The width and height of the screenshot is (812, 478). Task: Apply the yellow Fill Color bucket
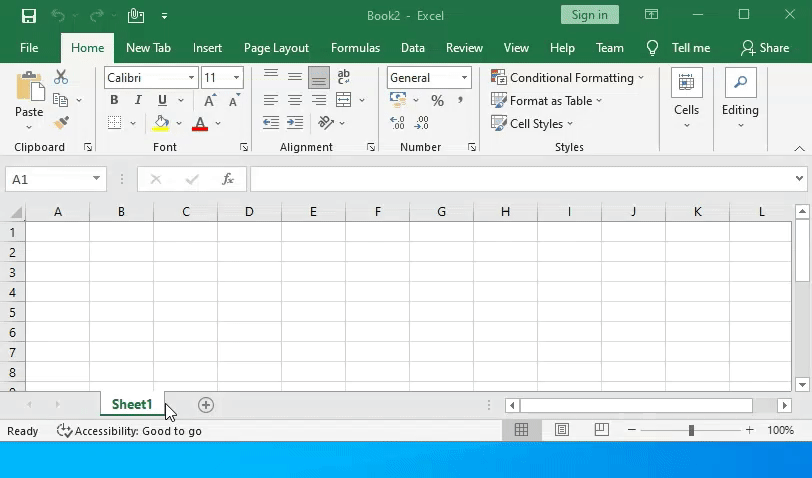(x=161, y=123)
